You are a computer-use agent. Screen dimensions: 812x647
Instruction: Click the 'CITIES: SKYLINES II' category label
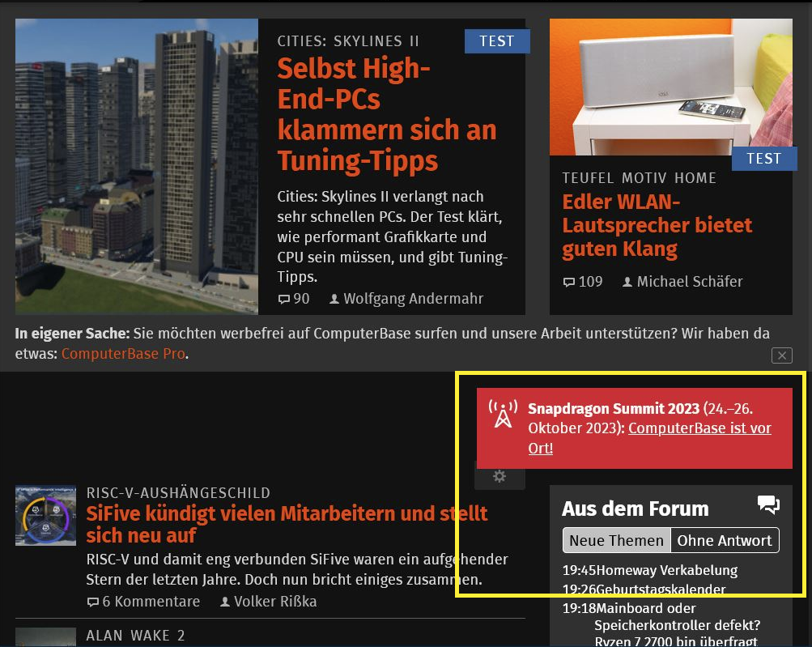[348, 41]
